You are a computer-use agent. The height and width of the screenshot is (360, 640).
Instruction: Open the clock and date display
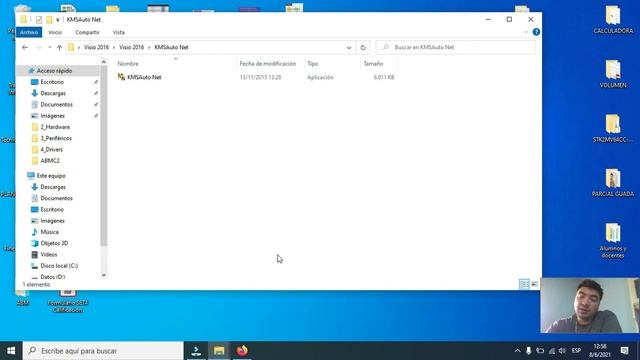(600, 351)
